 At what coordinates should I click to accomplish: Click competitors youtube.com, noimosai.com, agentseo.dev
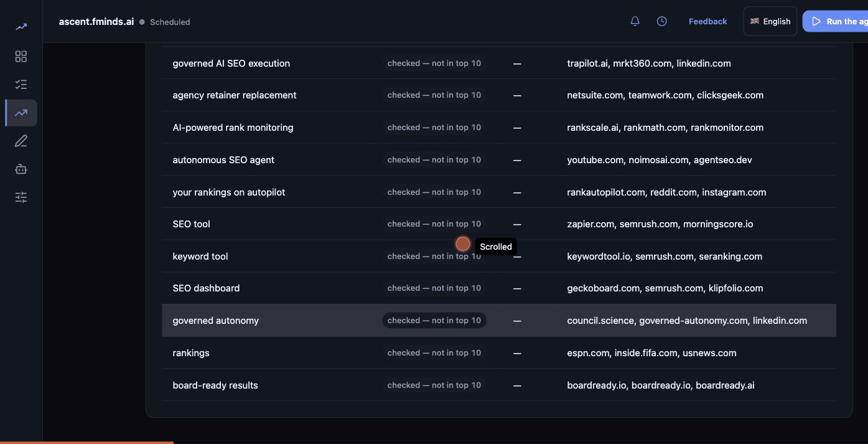(x=660, y=160)
